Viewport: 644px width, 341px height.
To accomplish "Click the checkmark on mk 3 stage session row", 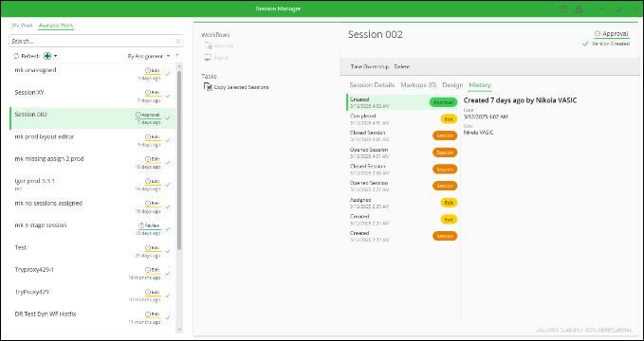I will pos(168,229).
